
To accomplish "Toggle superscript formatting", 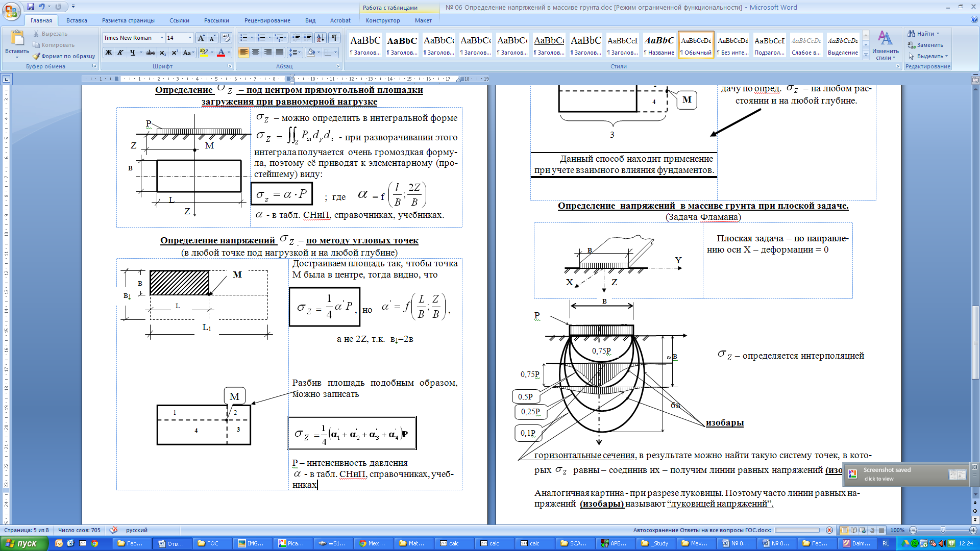I will click(175, 53).
